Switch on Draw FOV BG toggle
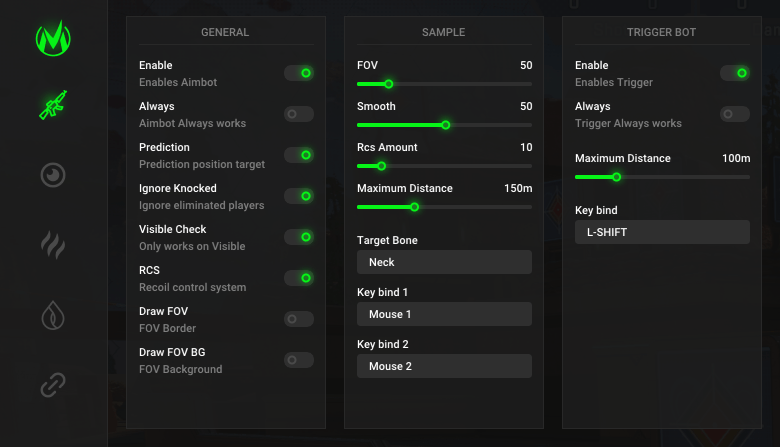The height and width of the screenshot is (447, 780). click(x=299, y=360)
